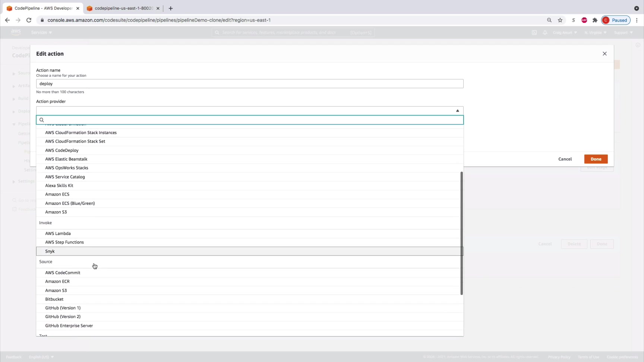
Task: Choose AWS Elastic Beanstalk provider
Action: (250, 159)
